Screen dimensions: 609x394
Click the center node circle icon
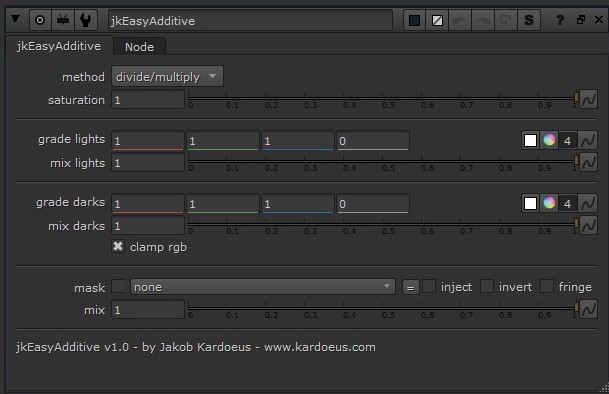[40, 20]
